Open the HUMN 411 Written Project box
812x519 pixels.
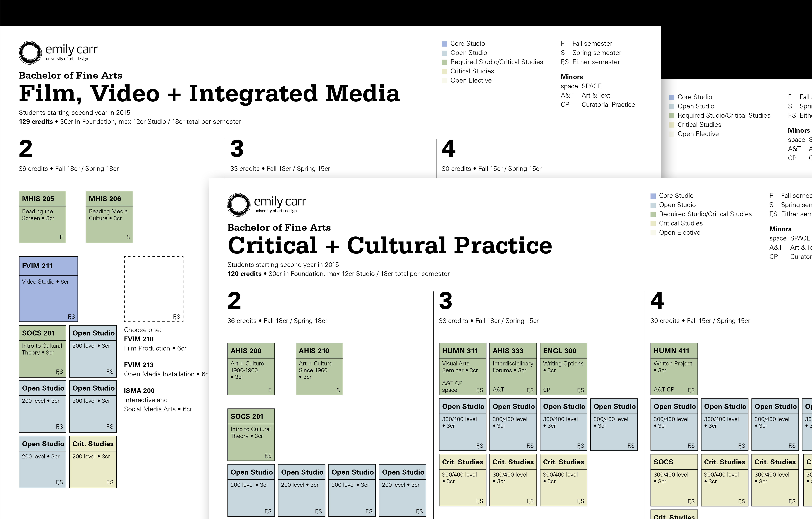(x=674, y=369)
